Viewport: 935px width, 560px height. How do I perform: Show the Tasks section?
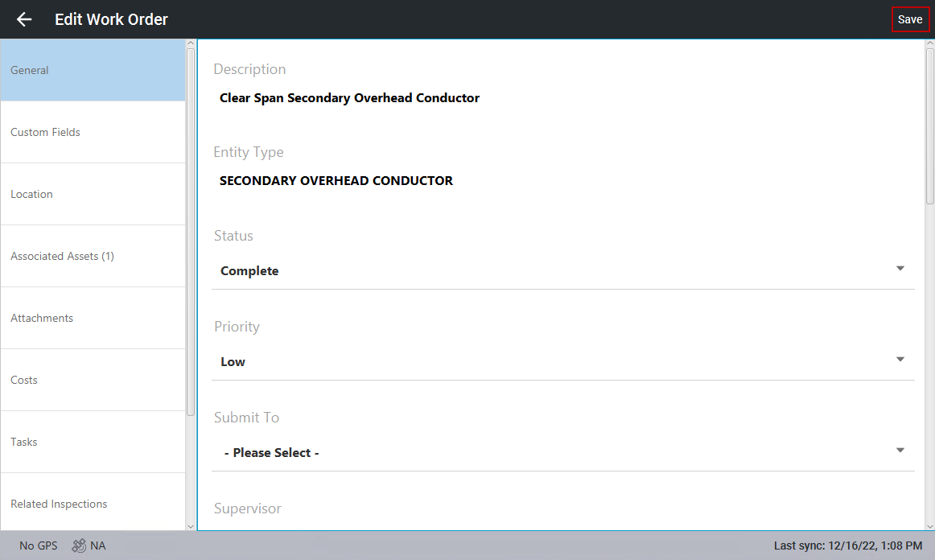coord(93,442)
